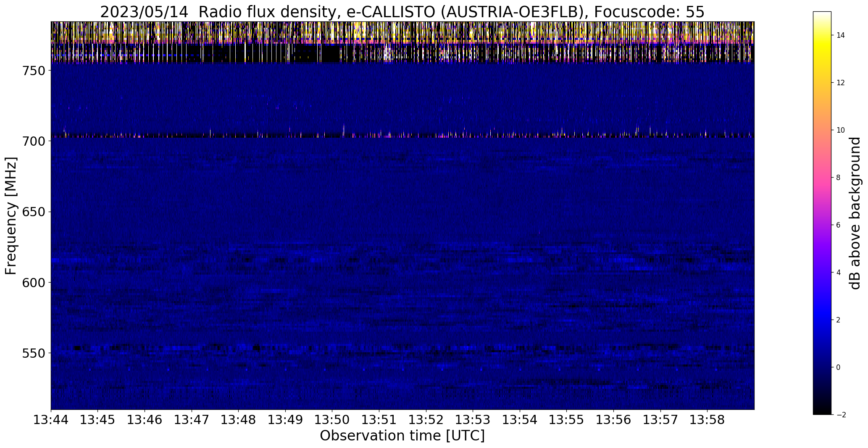This screenshot has height=448, width=868.
Task: Click the 13:51 time tick label
Action: coord(379,420)
